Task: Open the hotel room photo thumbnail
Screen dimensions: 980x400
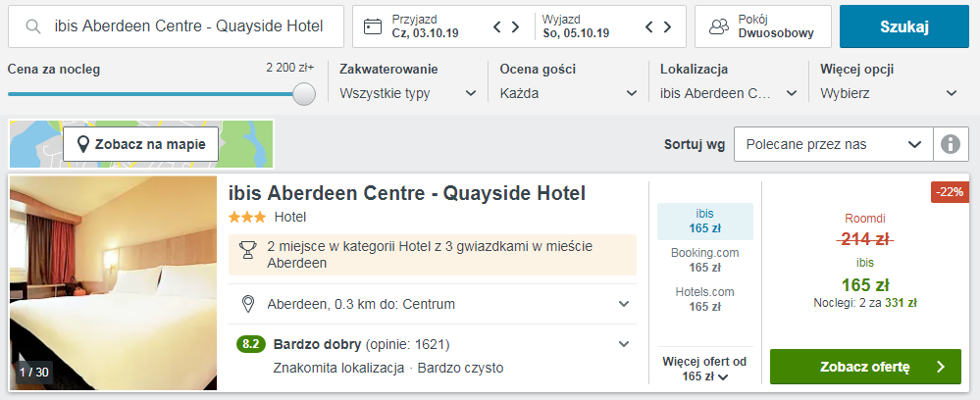Action: click(113, 283)
